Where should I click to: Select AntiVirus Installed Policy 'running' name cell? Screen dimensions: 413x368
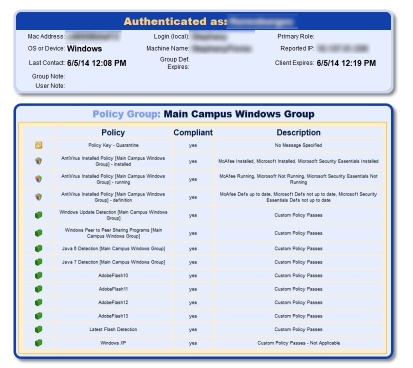113,179
